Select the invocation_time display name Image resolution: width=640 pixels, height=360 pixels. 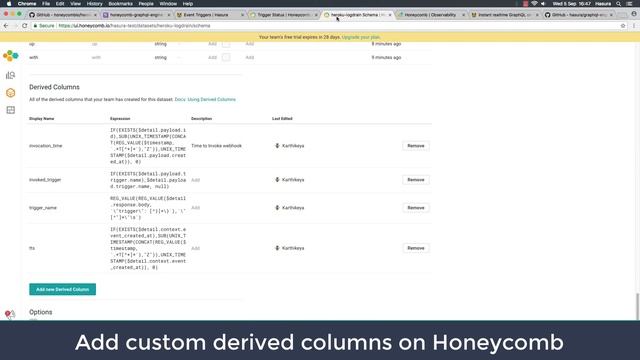coord(46,146)
